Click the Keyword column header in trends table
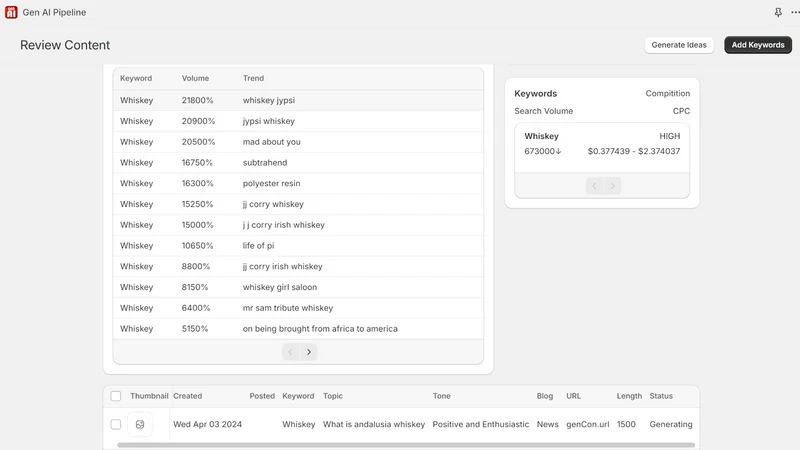The height and width of the screenshot is (450, 800). click(x=136, y=78)
